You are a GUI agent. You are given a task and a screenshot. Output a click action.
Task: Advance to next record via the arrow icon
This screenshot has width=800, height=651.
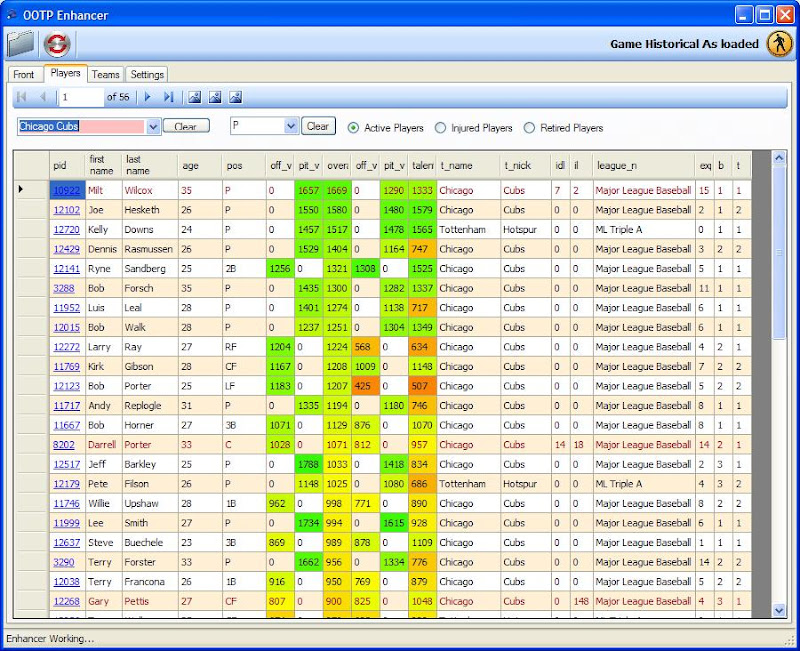146,97
